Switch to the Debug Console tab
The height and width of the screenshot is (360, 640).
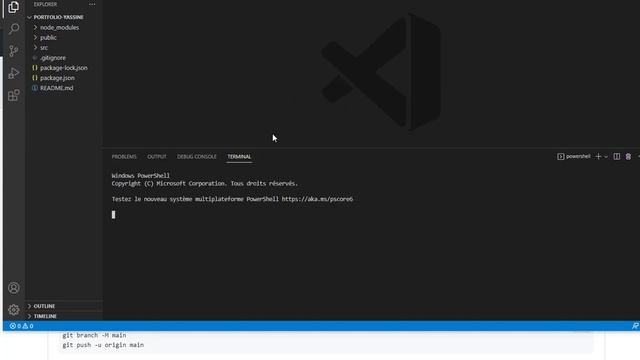pos(197,157)
